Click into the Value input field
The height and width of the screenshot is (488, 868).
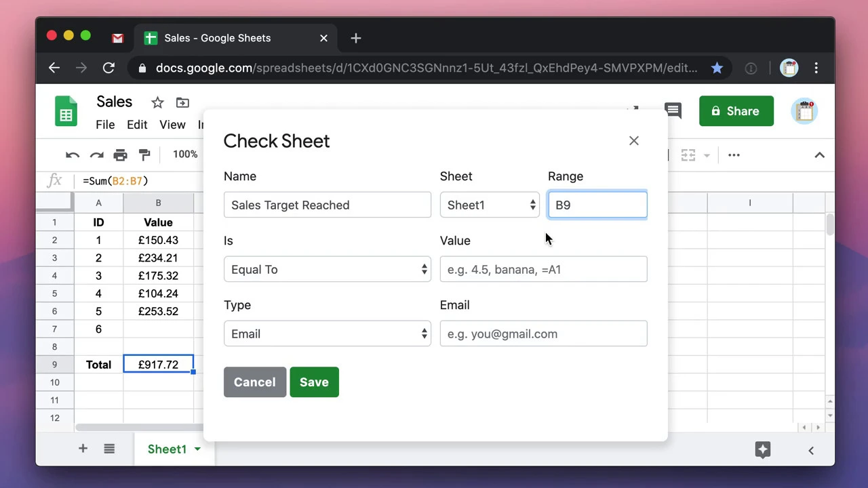543,269
